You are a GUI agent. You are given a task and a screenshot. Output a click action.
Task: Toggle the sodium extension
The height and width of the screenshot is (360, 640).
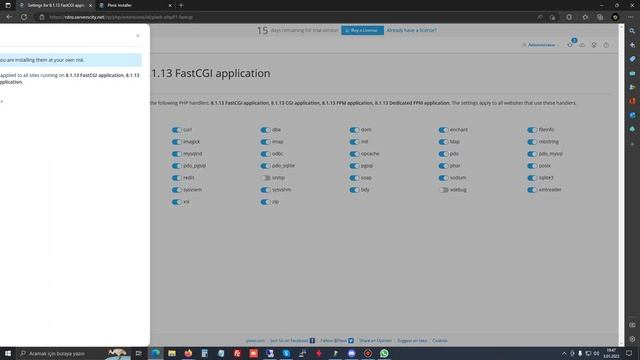pyautogui.click(x=443, y=178)
